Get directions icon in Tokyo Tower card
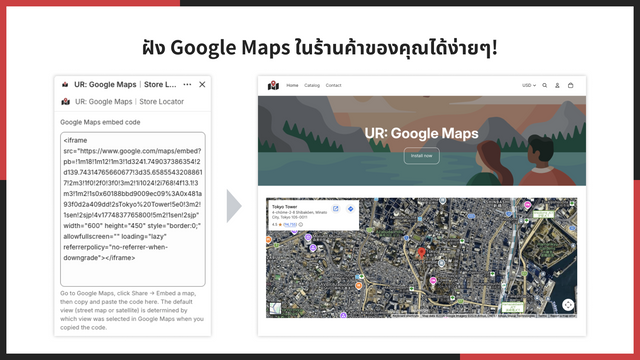 point(350,209)
